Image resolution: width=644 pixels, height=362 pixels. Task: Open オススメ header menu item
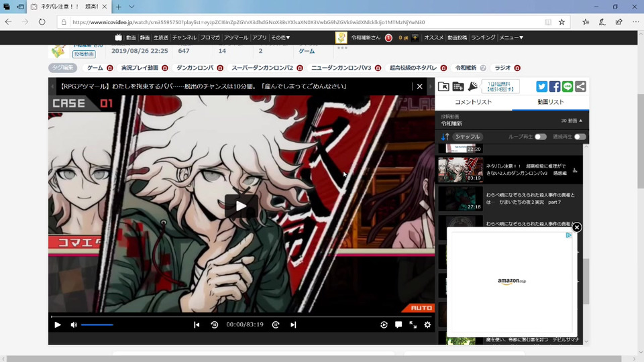point(434,38)
